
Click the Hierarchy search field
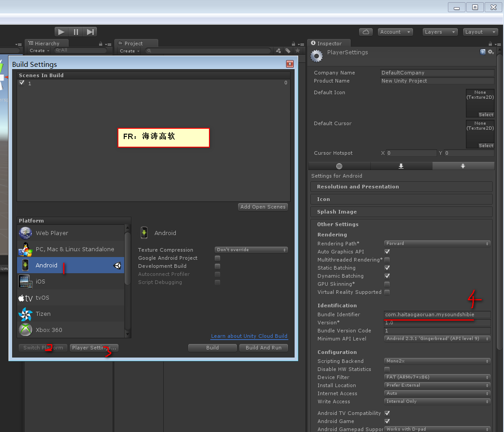coord(80,50)
